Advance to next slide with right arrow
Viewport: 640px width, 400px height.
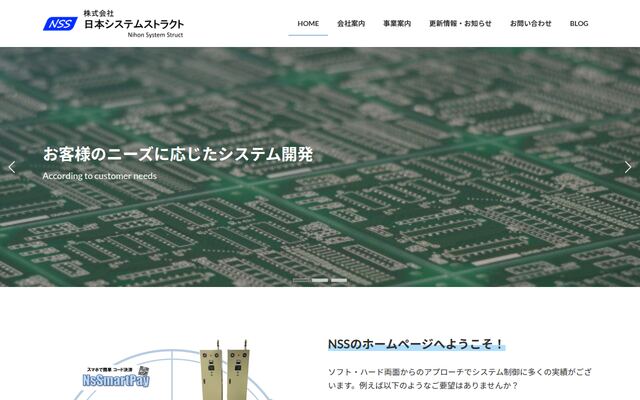(628, 167)
